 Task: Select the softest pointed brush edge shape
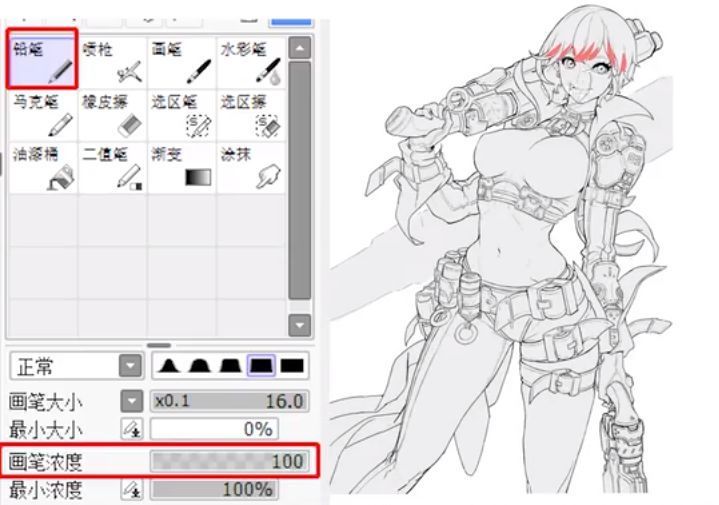pos(169,366)
